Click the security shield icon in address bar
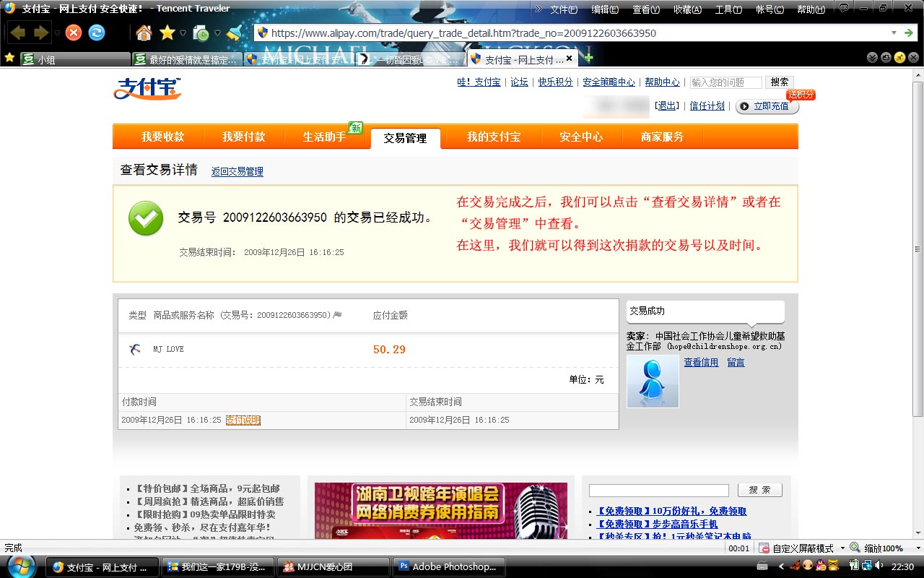This screenshot has height=578, width=924. [264, 33]
